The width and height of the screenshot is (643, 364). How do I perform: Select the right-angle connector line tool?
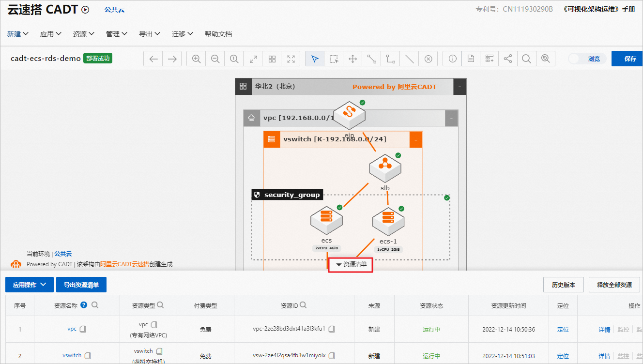pyautogui.click(x=390, y=59)
